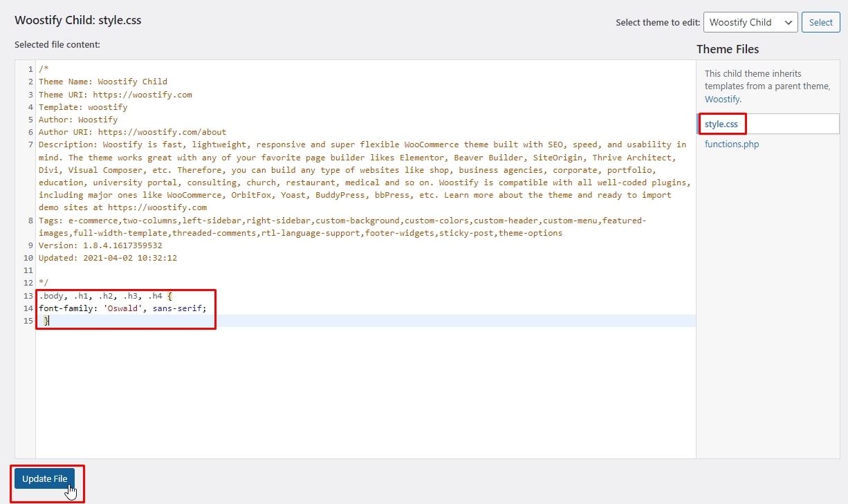Place cursor after closing brace on line 15
Screen dimensions: 848x504
(x=50, y=321)
